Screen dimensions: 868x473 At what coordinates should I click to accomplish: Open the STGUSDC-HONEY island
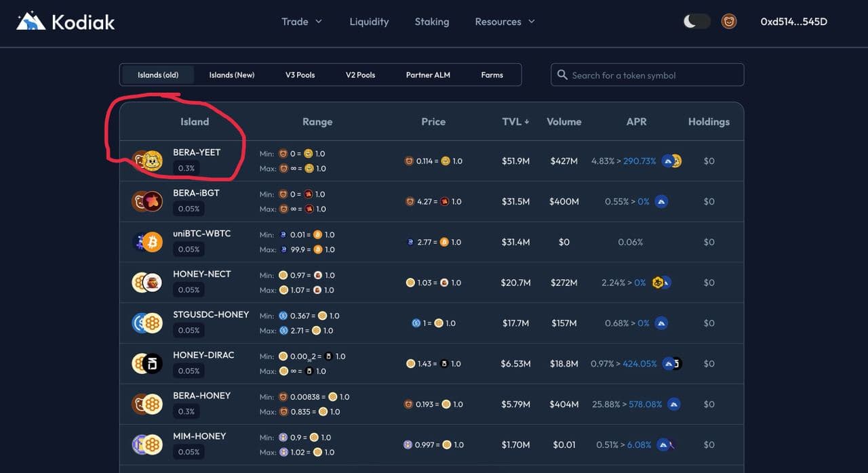(431, 323)
